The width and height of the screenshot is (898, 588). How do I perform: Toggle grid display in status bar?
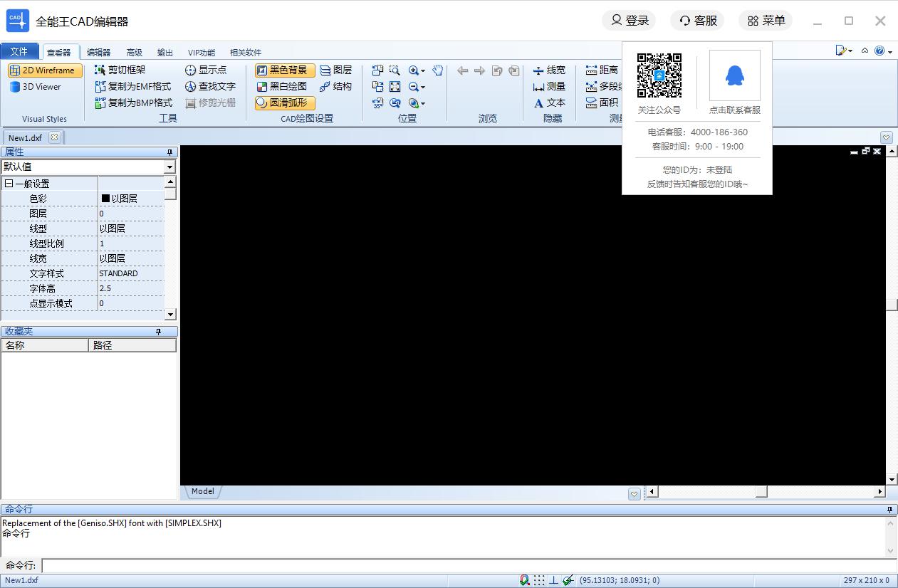(x=539, y=580)
